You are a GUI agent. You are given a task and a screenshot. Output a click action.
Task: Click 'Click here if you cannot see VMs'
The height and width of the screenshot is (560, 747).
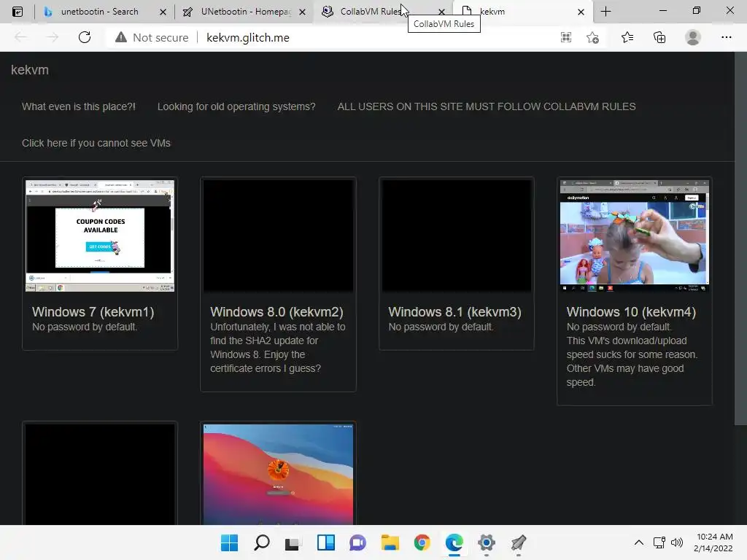click(x=96, y=144)
